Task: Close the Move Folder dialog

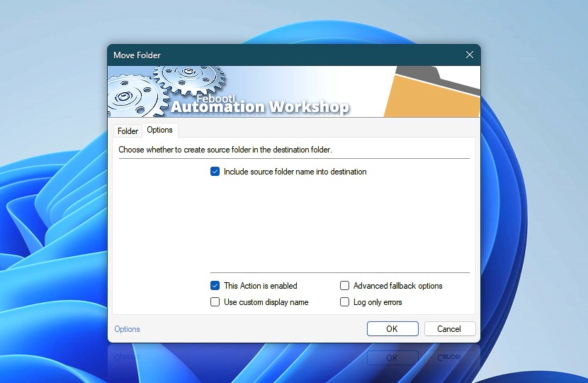Action: pyautogui.click(x=470, y=55)
